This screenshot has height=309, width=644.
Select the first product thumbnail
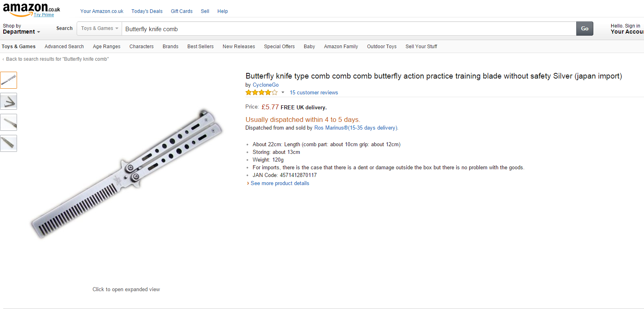(9, 80)
